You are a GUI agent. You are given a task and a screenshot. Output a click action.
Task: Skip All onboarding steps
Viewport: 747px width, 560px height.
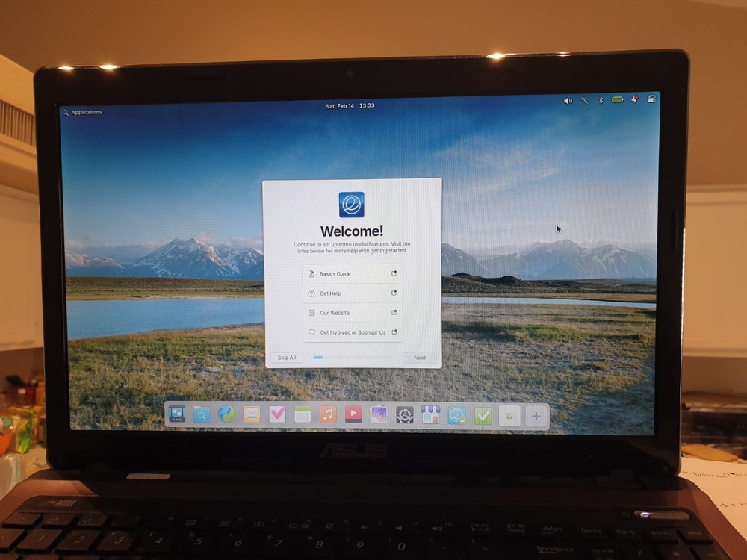pyautogui.click(x=287, y=358)
